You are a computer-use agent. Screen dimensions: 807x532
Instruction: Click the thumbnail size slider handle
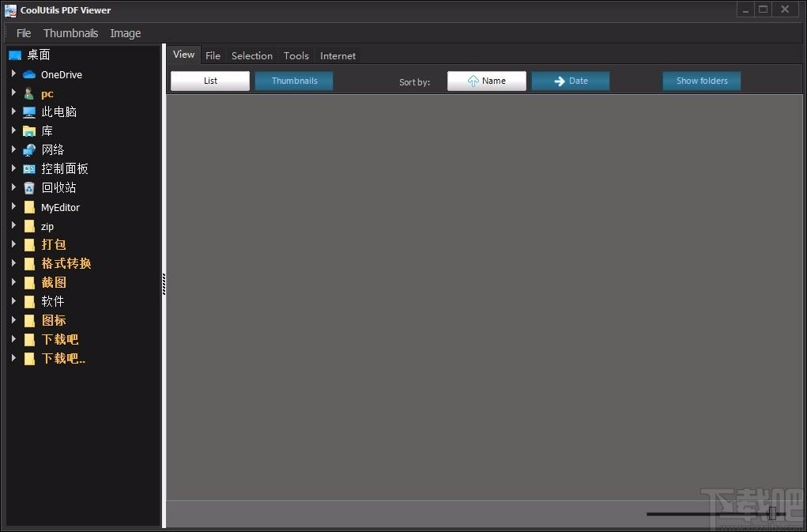(x=772, y=513)
